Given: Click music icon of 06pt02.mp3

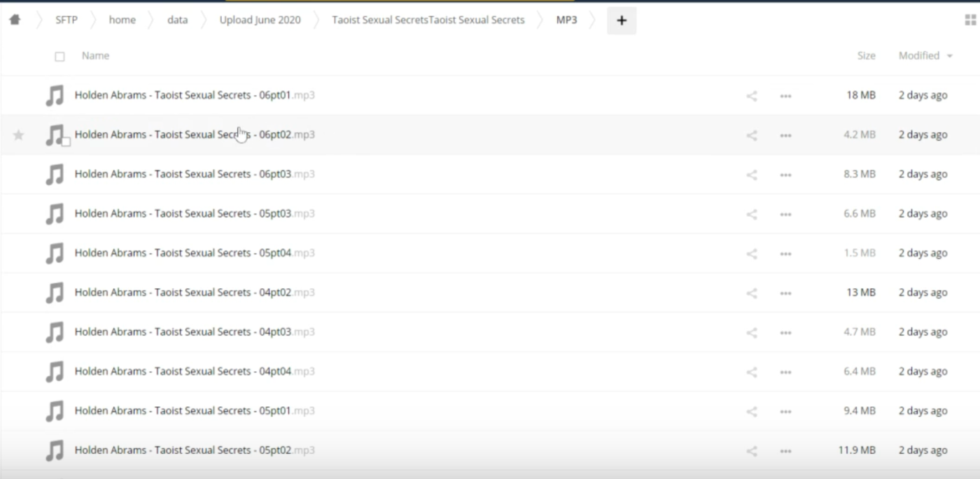Looking at the screenshot, I should click(x=55, y=135).
